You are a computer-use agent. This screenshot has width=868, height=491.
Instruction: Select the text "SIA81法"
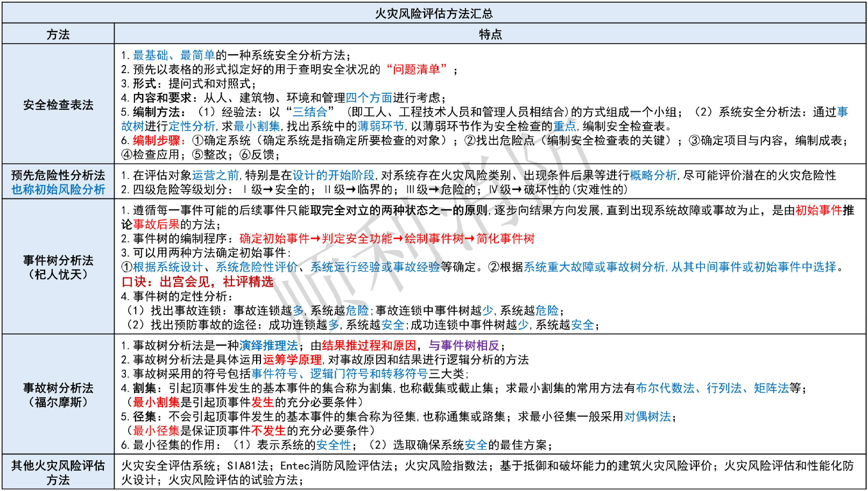pyautogui.click(x=248, y=466)
